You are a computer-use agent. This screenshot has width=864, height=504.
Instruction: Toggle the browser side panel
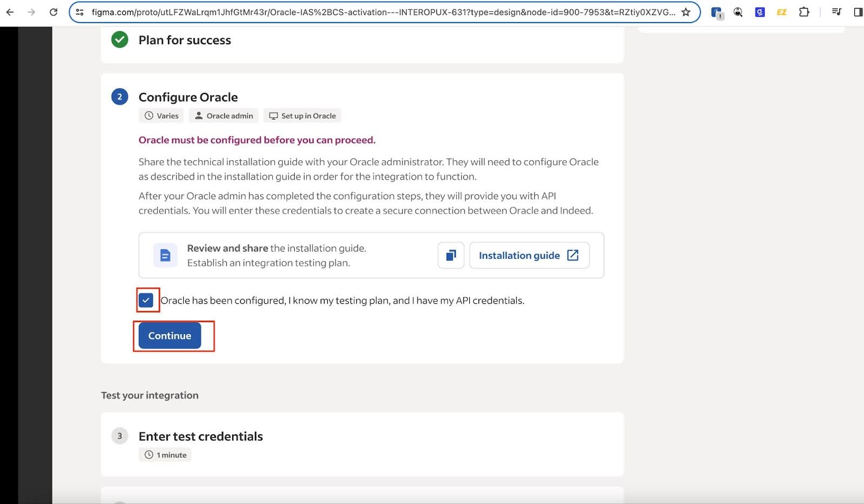858,12
